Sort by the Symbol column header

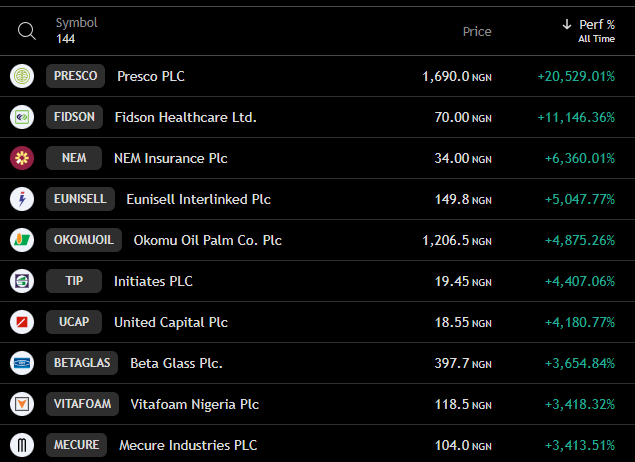[77, 23]
